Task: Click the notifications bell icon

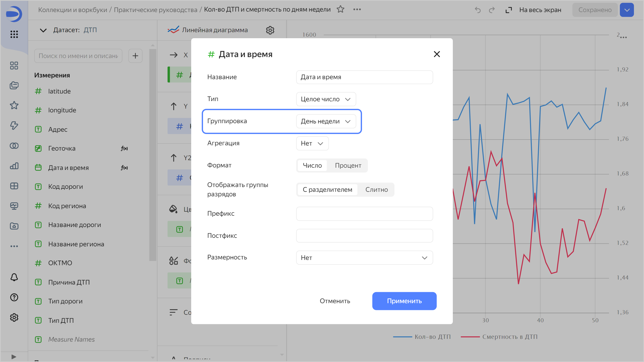Action: click(x=14, y=277)
